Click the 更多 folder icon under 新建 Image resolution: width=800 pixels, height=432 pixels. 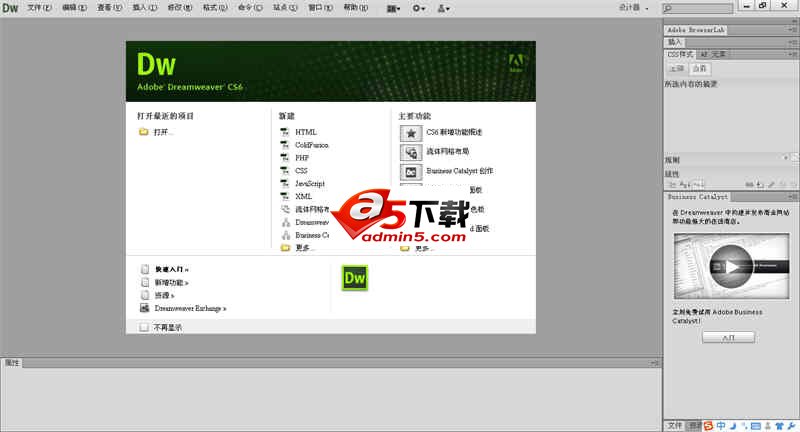(285, 248)
